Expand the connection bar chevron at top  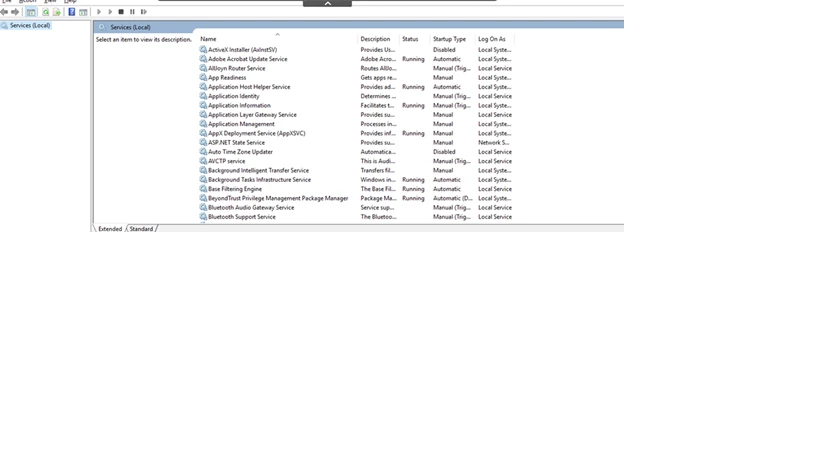327,3
